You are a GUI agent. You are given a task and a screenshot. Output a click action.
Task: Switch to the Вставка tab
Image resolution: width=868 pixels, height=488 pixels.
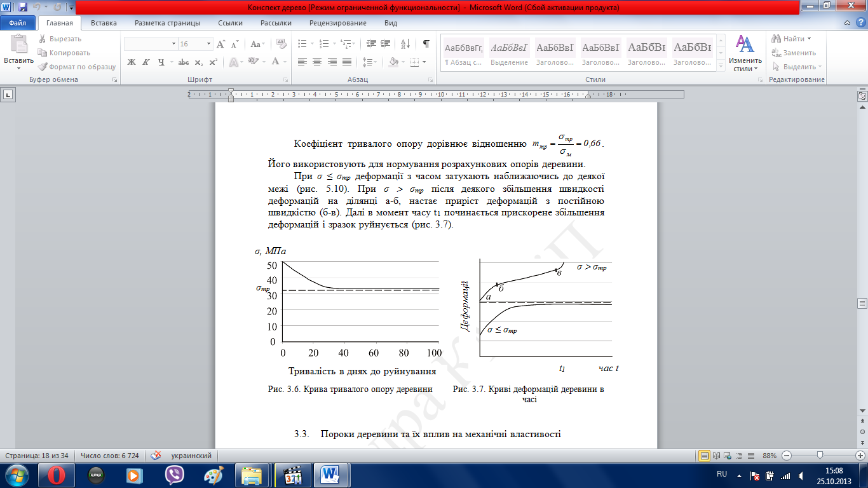[104, 23]
